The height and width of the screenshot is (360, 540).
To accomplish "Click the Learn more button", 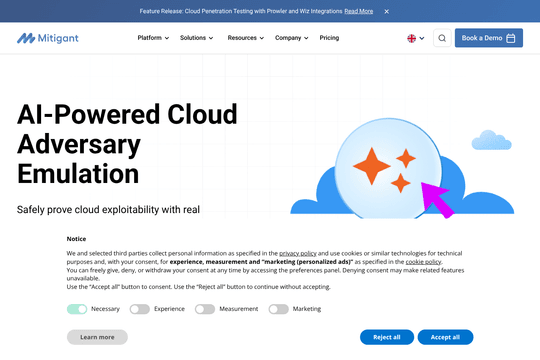I will (97, 337).
